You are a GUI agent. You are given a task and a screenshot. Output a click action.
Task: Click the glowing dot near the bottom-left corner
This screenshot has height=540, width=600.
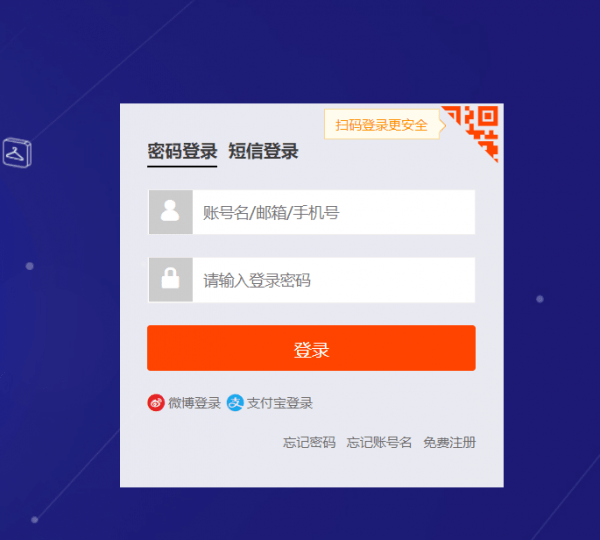34,520
